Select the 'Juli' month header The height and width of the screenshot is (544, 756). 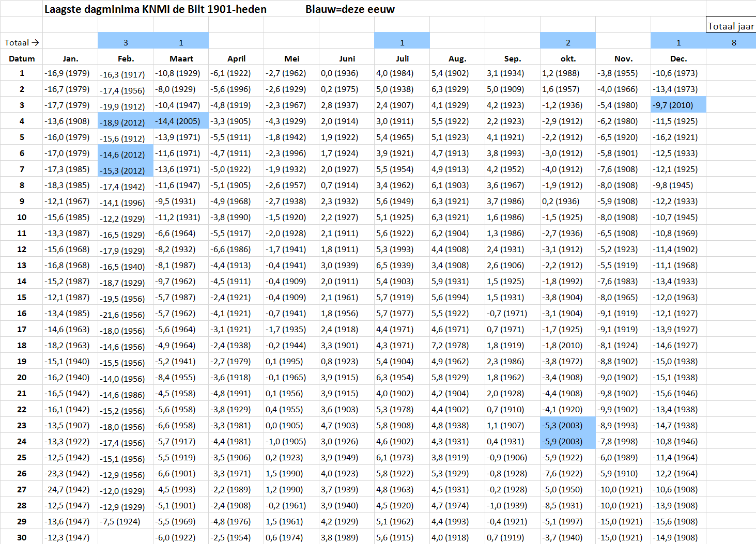coord(402,58)
